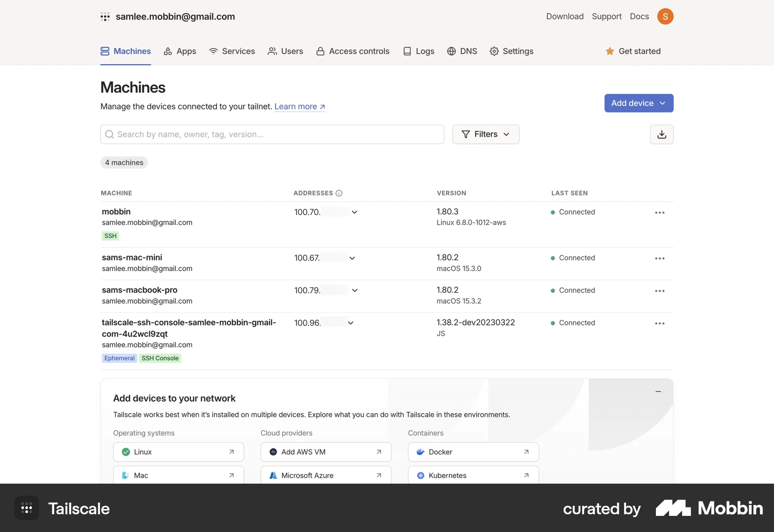This screenshot has height=532, width=774.
Task: Open the Machines tab icon
Action: pyautogui.click(x=105, y=51)
